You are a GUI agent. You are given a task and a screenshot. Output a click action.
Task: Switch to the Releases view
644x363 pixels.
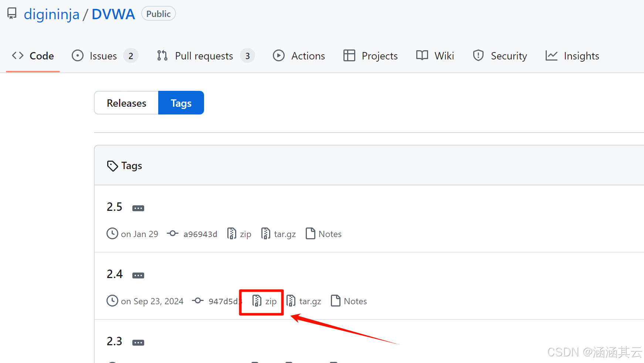pos(126,103)
